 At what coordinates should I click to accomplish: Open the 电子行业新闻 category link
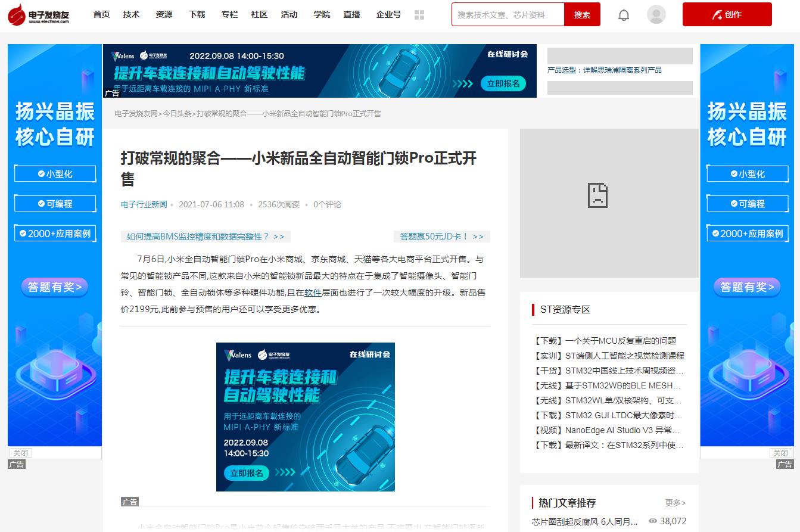point(144,204)
